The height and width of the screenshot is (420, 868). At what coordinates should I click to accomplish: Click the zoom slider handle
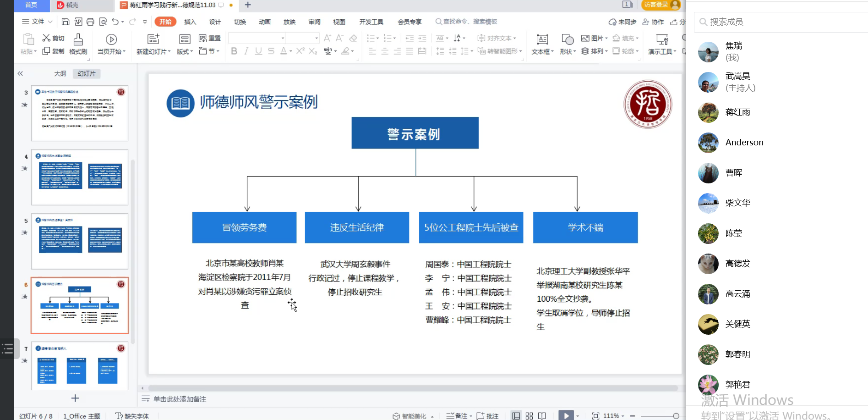676,416
